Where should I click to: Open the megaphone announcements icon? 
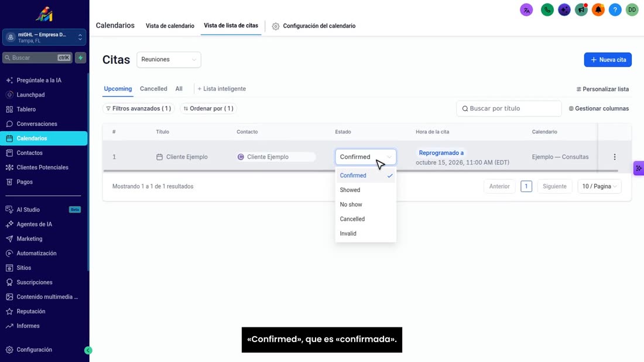tap(581, 10)
